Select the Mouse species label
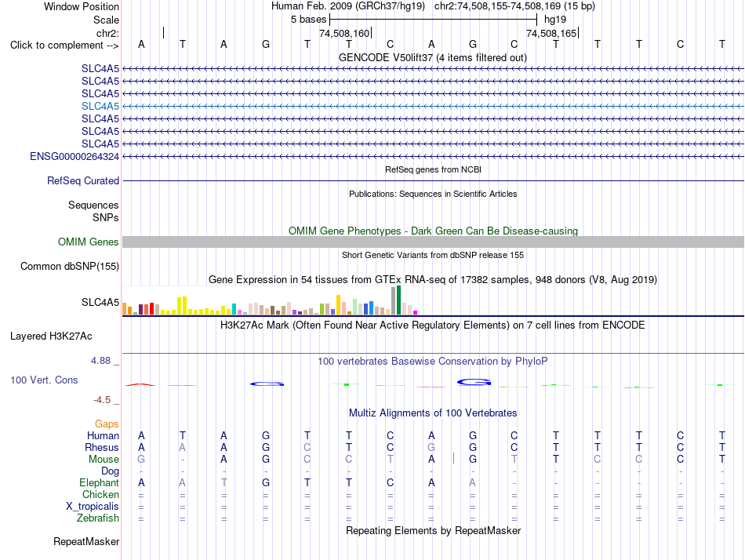 104,460
